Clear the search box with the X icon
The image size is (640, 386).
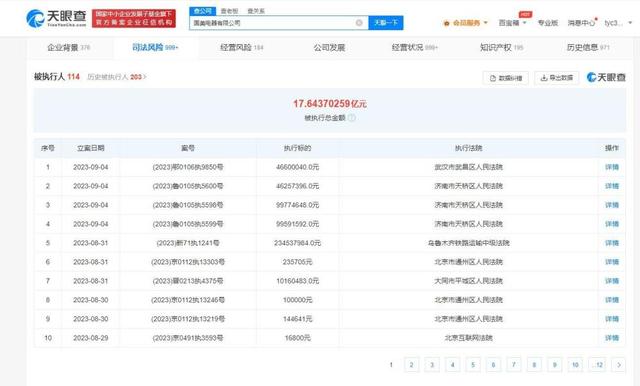359,23
